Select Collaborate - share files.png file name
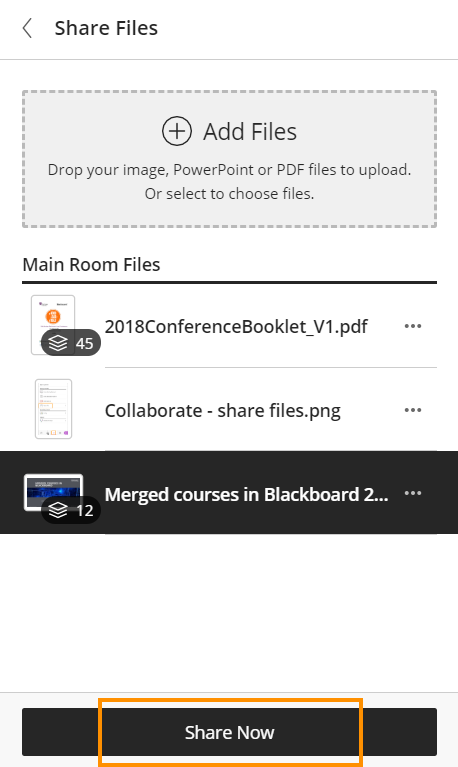Viewport: 458px width, 767px height. [223, 410]
